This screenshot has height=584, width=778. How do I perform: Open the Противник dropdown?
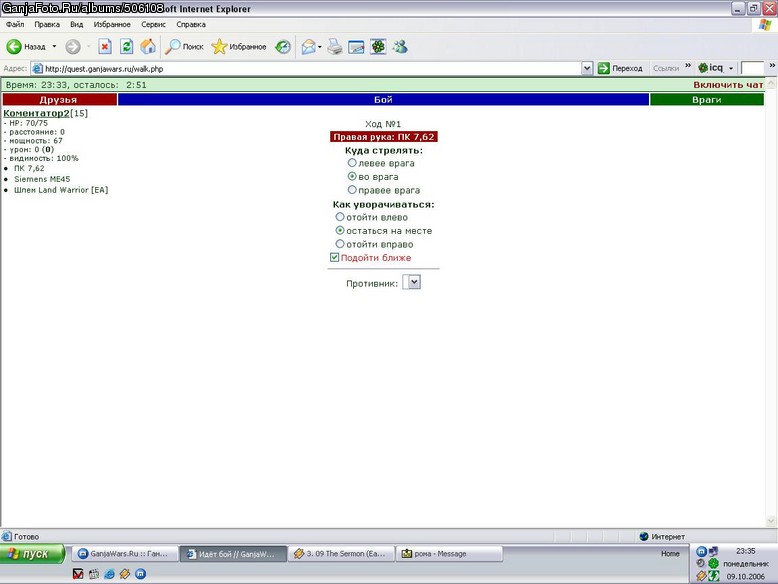click(x=412, y=282)
